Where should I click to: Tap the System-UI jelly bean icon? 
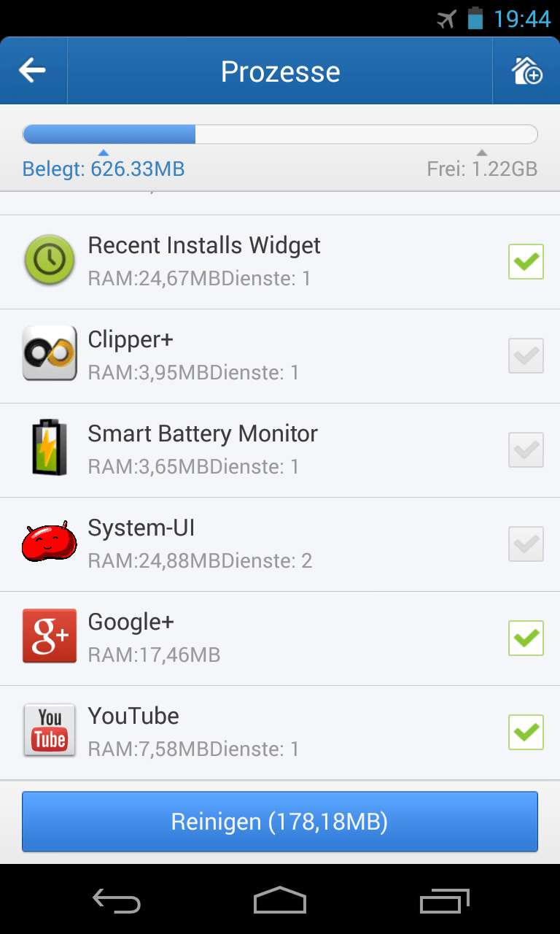coord(50,543)
